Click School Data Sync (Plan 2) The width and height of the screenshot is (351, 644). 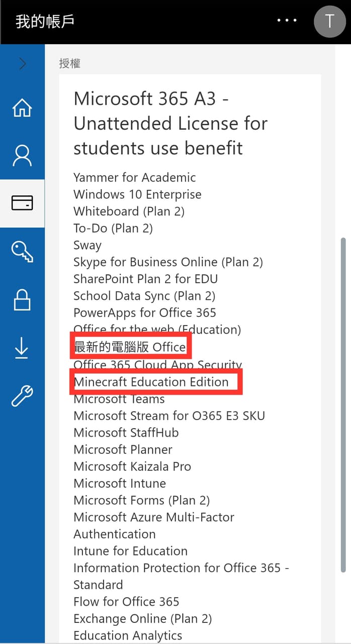pyautogui.click(x=144, y=296)
